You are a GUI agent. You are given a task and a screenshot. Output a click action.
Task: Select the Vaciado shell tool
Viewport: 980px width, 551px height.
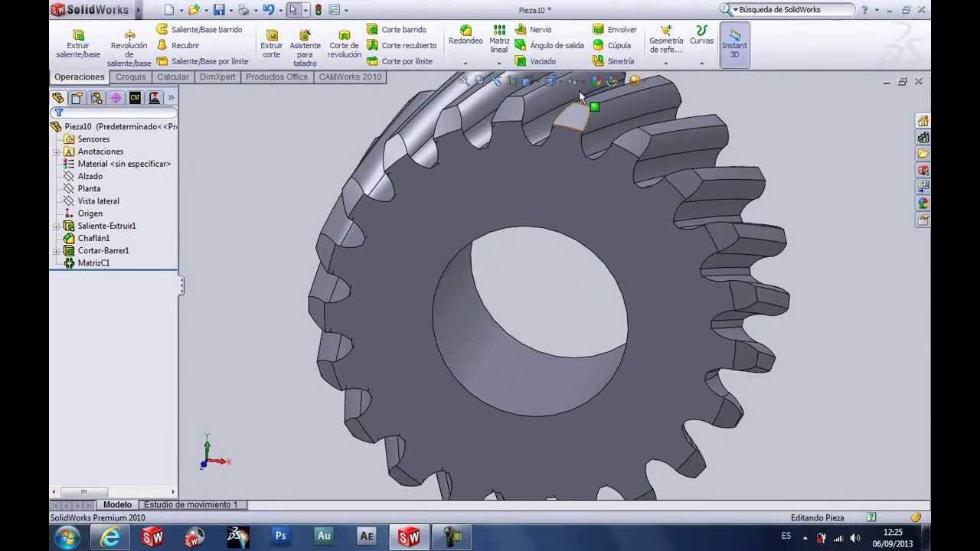(x=535, y=61)
